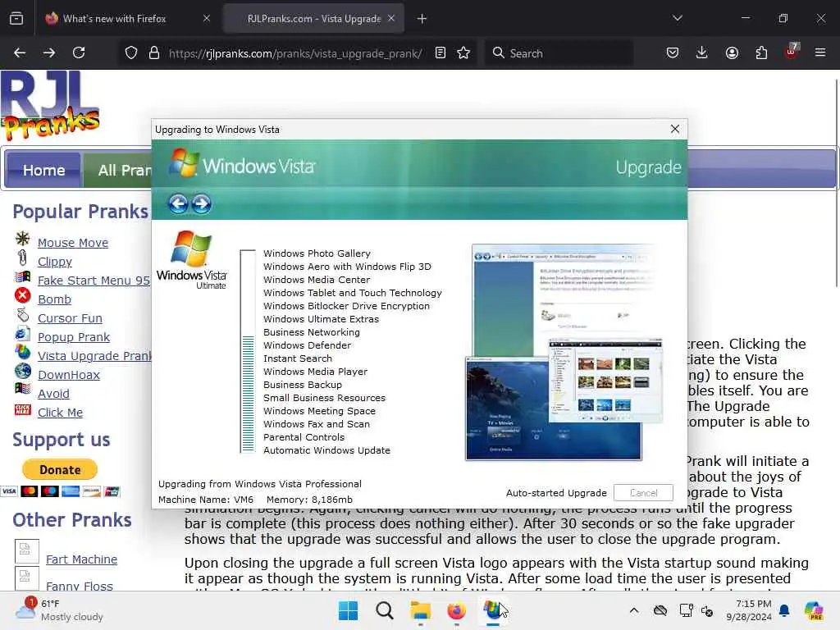
Task: Click Windows Media Center list item
Action: click(x=316, y=280)
